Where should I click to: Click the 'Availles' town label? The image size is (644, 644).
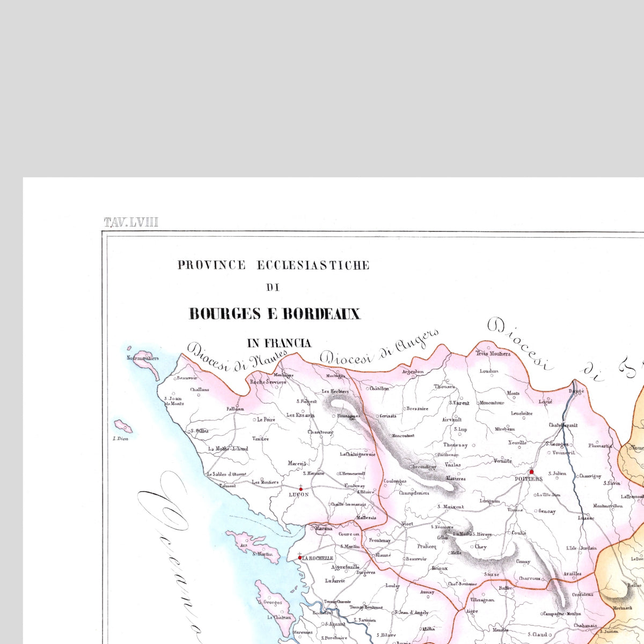pyautogui.click(x=572, y=574)
